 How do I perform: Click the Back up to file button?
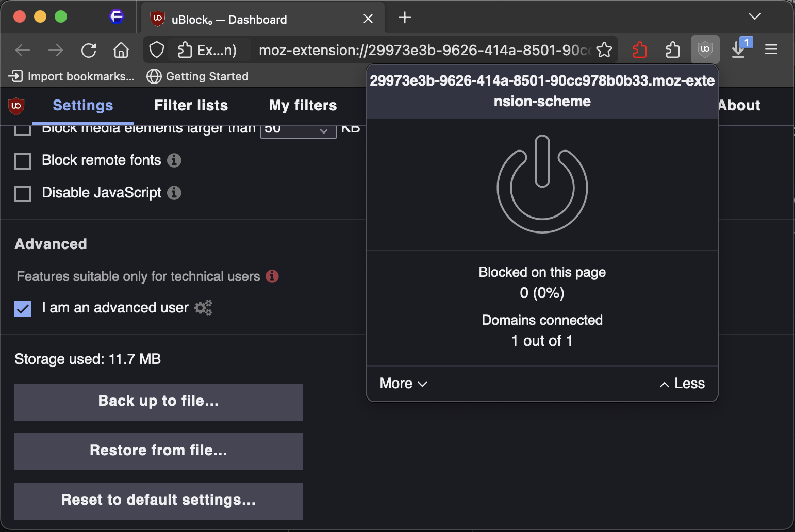coord(158,402)
